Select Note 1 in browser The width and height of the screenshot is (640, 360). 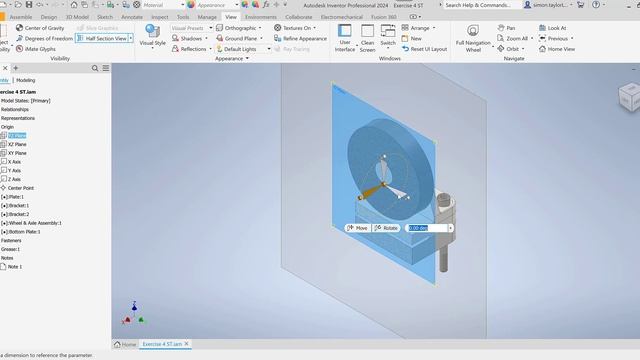click(x=15, y=267)
